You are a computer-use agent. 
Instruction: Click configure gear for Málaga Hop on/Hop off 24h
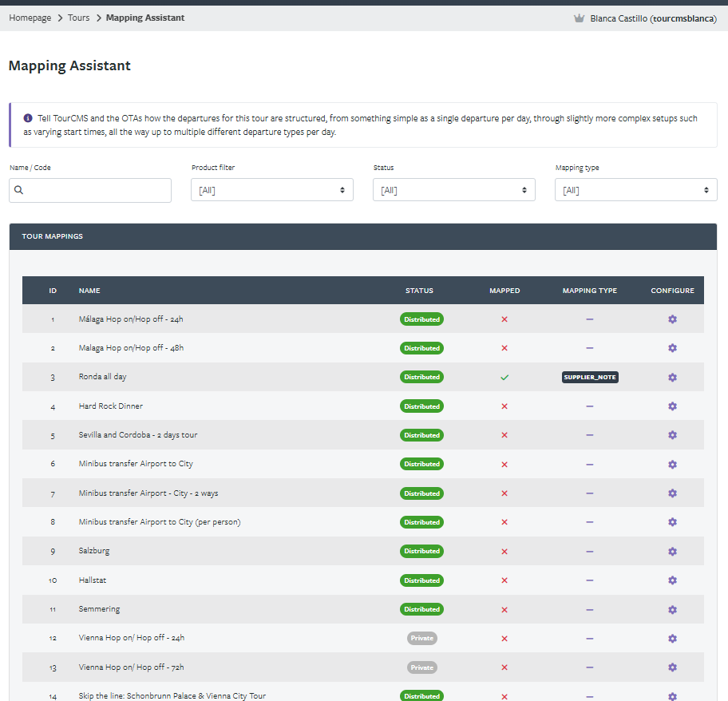pos(672,319)
